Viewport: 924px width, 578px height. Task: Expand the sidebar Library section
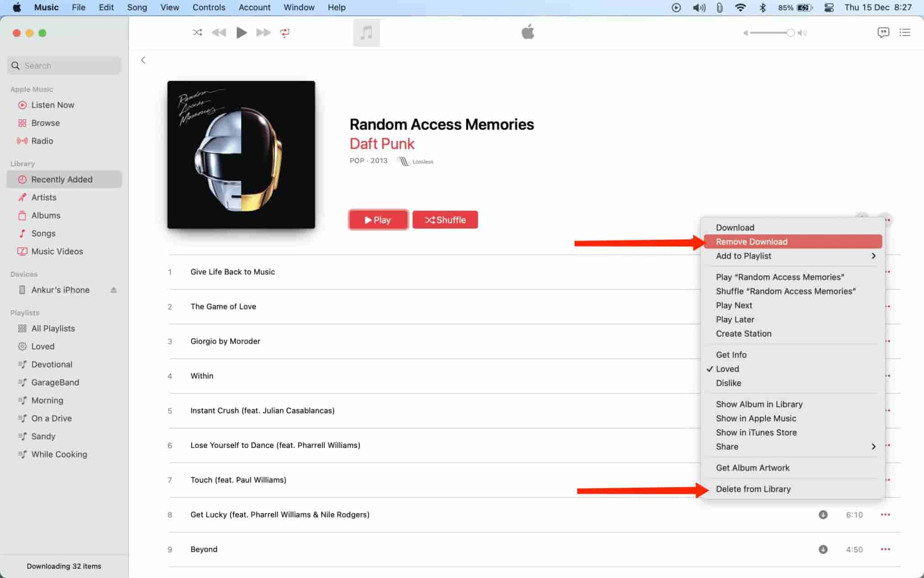coord(23,163)
